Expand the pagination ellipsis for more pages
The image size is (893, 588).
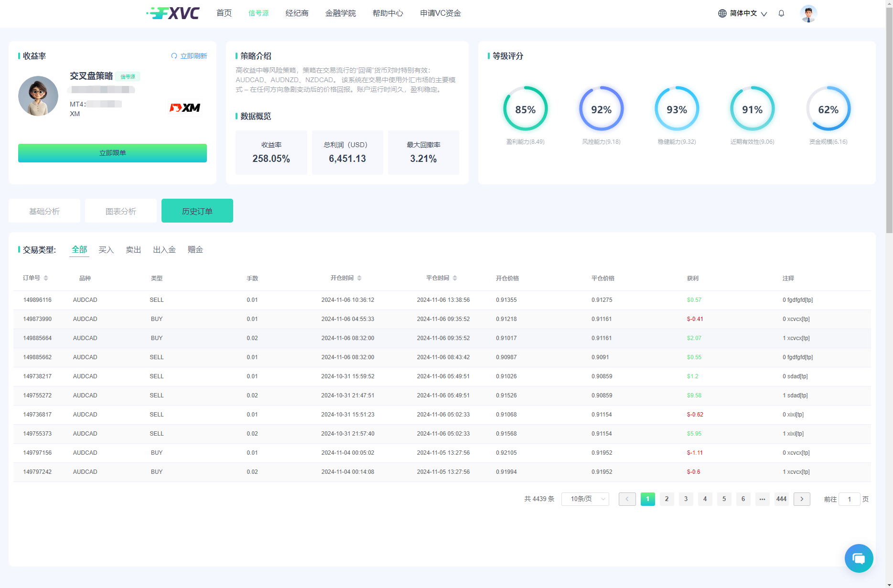762,499
